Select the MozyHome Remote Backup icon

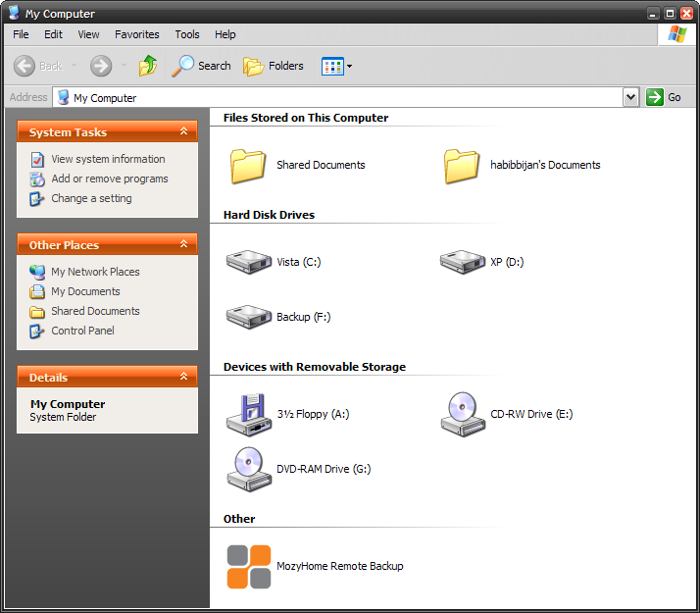(249, 567)
